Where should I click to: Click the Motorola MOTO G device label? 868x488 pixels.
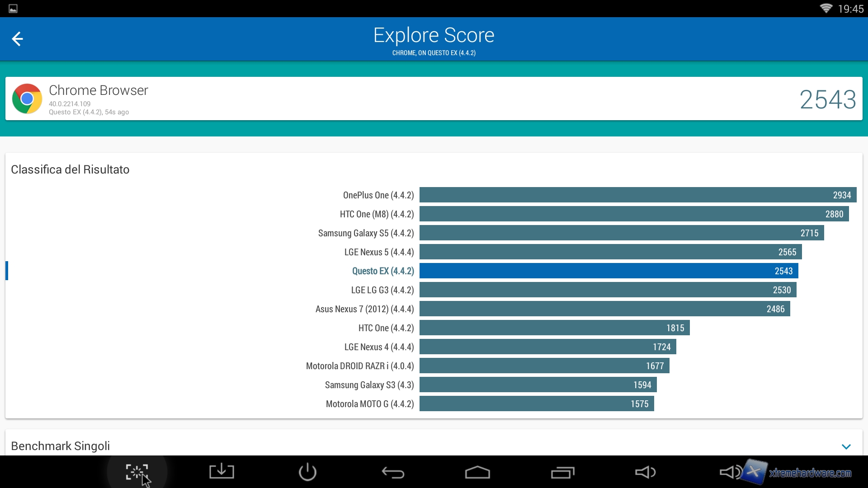pyautogui.click(x=369, y=404)
